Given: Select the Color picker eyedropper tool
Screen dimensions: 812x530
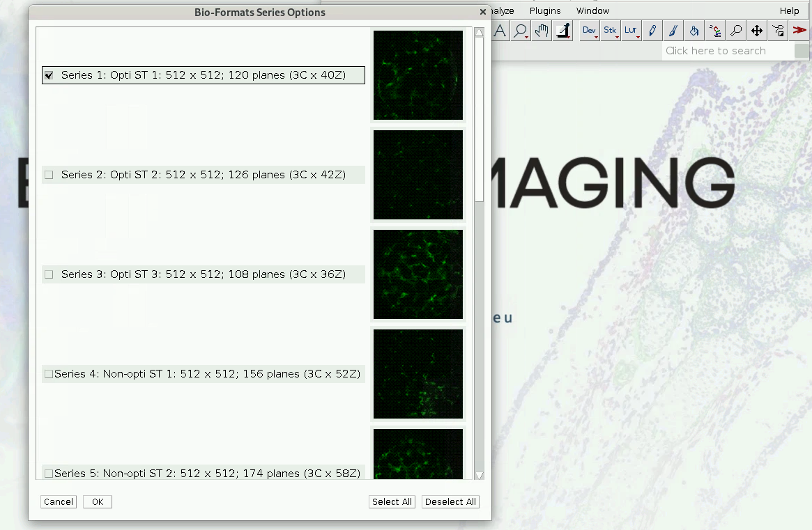Looking at the screenshot, I should click(563, 31).
